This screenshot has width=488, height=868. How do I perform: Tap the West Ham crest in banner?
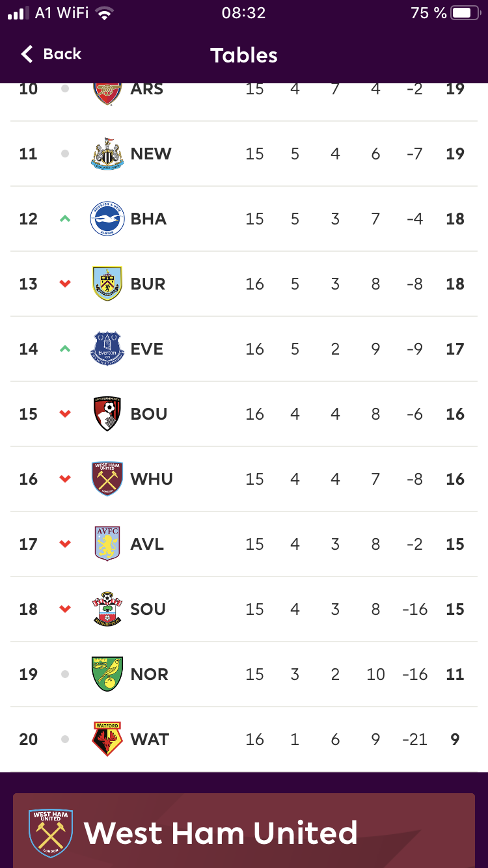(51, 833)
